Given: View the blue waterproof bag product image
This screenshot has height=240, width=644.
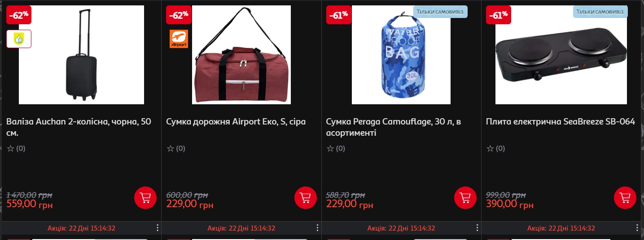Looking at the screenshot, I should 401,55.
